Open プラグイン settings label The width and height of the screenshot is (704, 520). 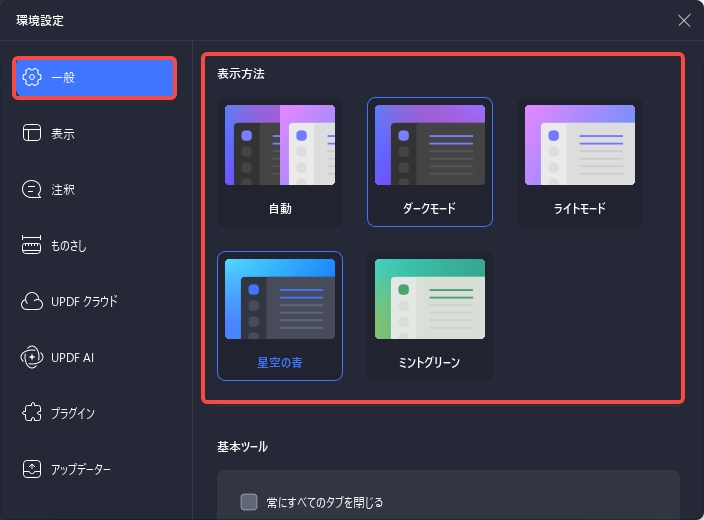point(73,413)
